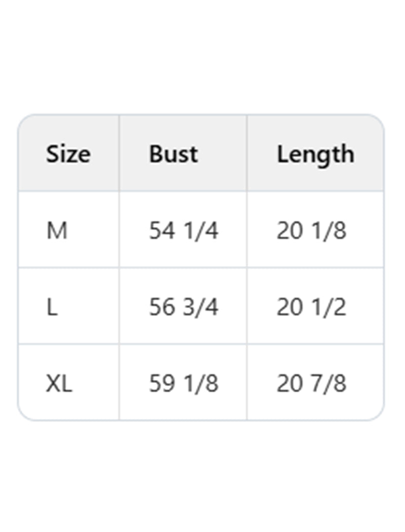Click the number 56 in L row
This screenshot has width=405, height=532.
click(162, 308)
